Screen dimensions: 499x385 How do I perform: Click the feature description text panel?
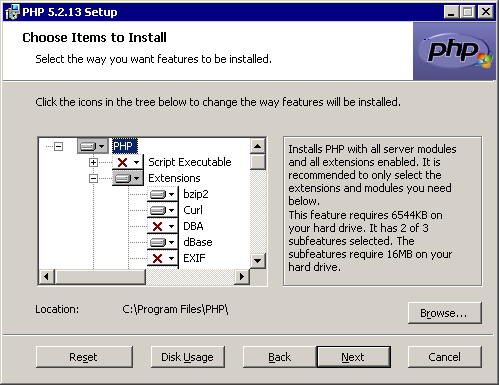click(382, 211)
